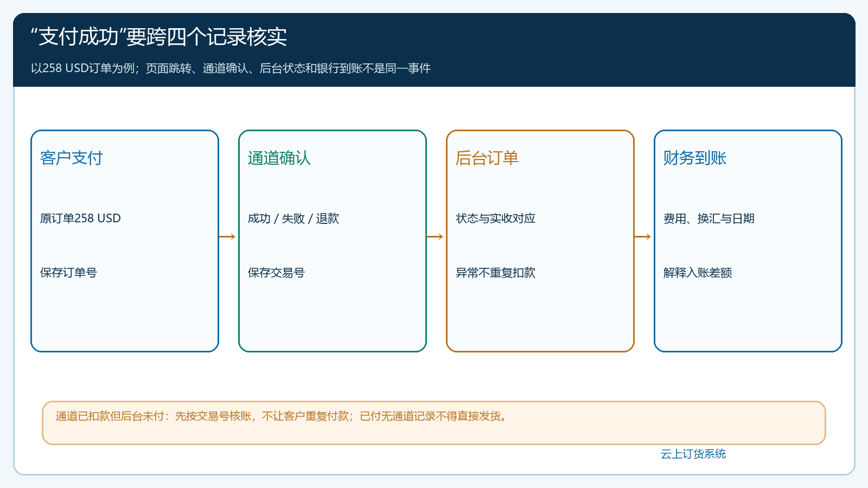Click the footer label 云上订货系统
The image size is (868, 488).
[693, 454]
